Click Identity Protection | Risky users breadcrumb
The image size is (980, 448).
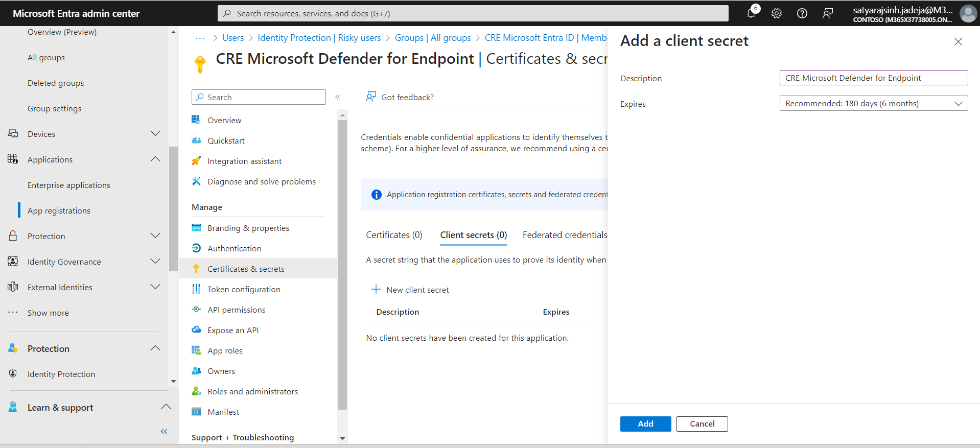coord(319,38)
